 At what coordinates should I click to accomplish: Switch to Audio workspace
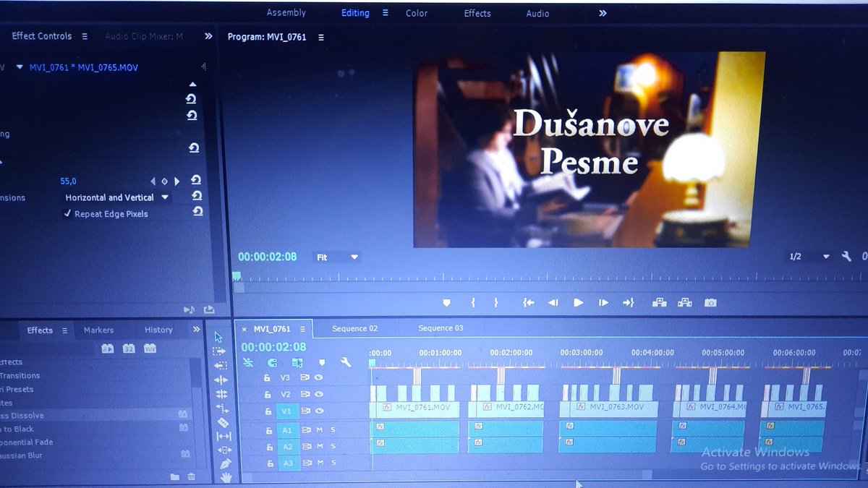pyautogui.click(x=537, y=13)
